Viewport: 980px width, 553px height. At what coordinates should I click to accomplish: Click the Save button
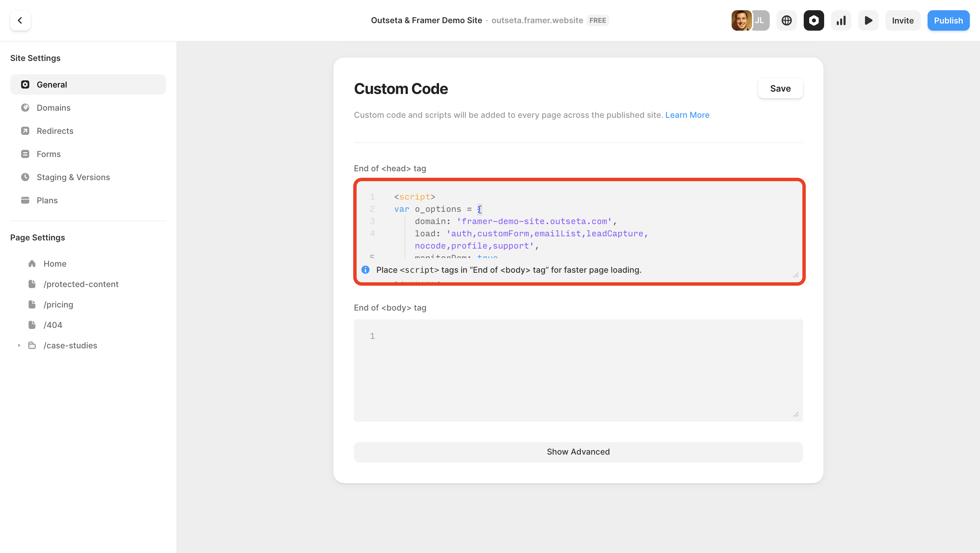780,88
